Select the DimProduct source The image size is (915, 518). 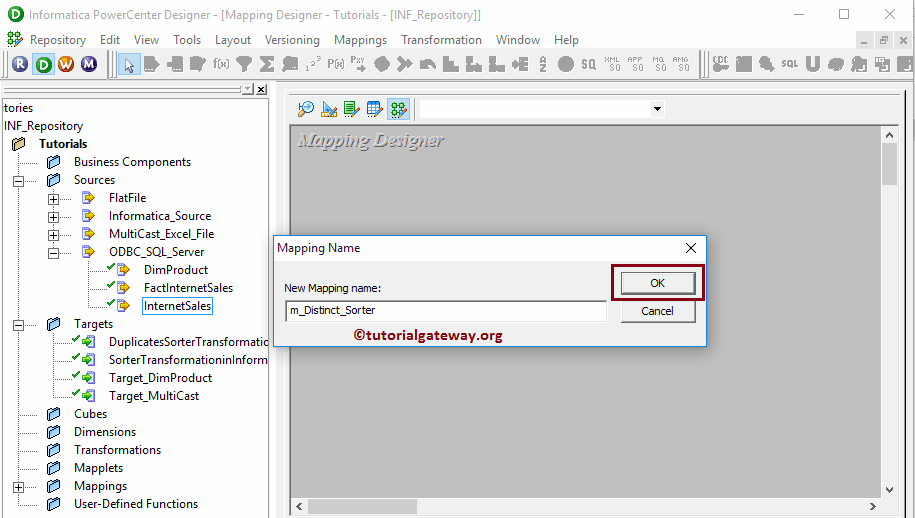coord(176,270)
